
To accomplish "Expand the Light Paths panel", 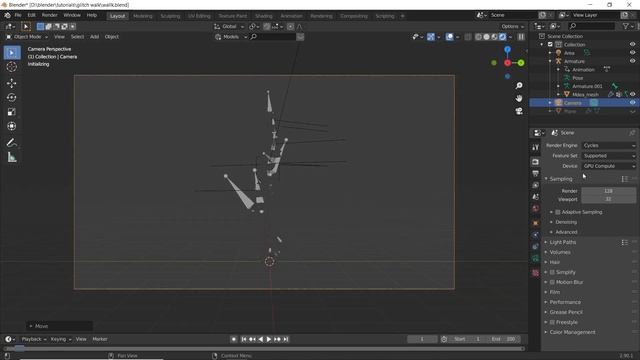I will tap(562, 242).
